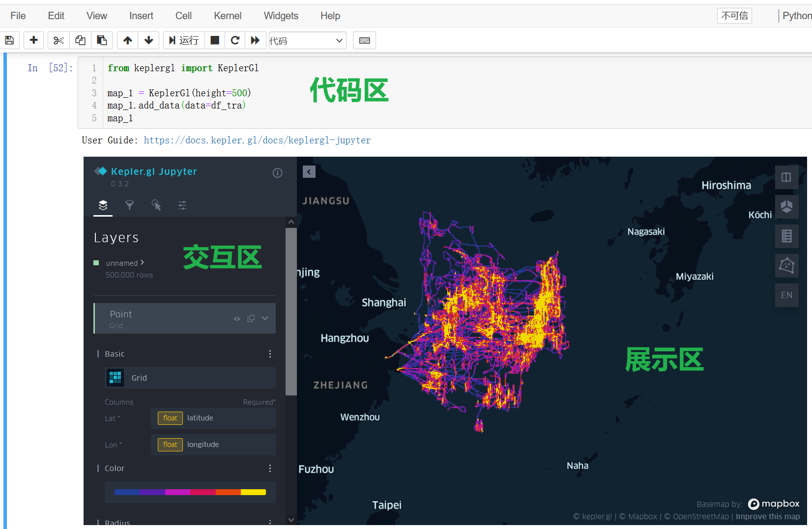Click the color gradient swatch in Color section
The image size is (812, 529).
coord(190,492)
